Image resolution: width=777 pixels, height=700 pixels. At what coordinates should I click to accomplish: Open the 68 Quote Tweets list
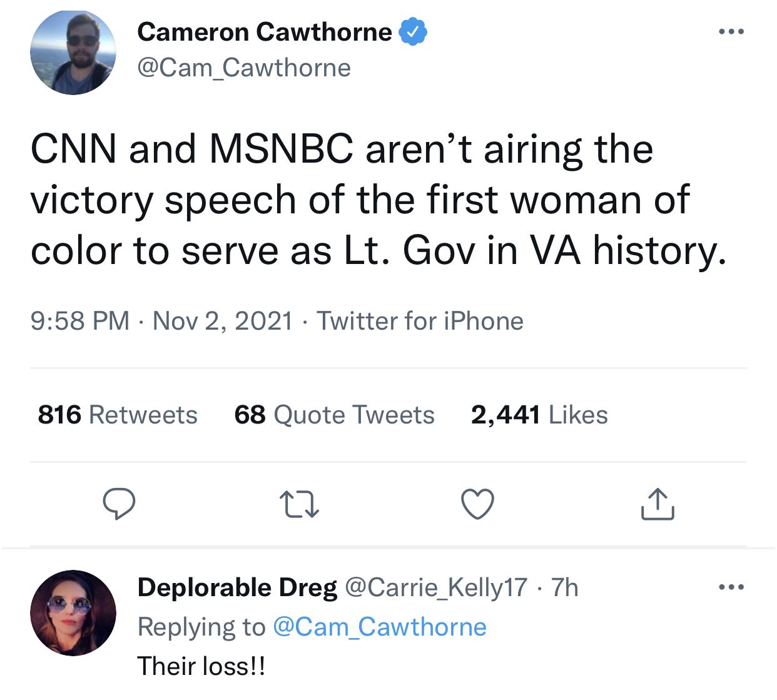point(334,415)
